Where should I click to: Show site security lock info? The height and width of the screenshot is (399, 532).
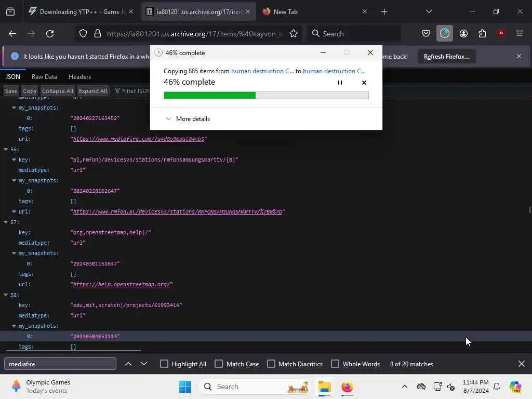98,34
